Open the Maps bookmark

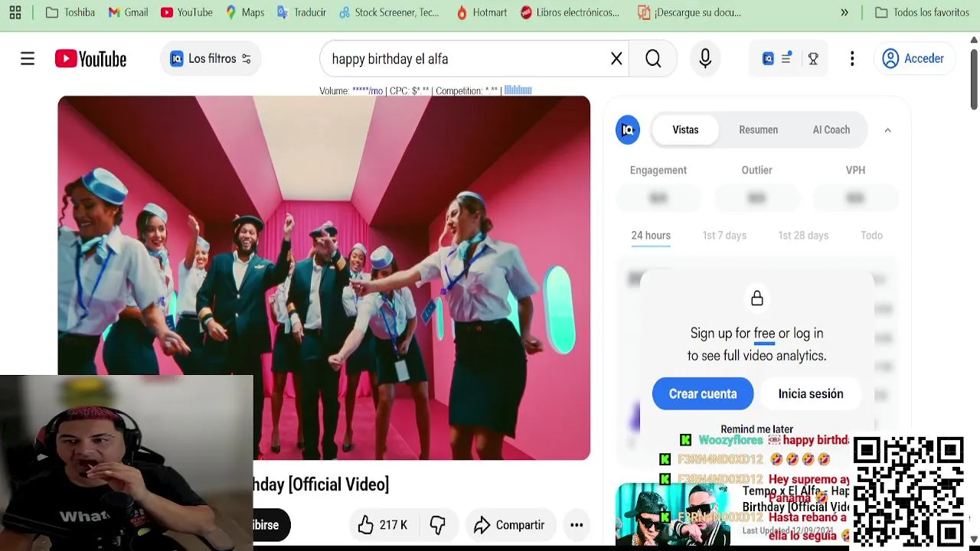click(x=245, y=12)
